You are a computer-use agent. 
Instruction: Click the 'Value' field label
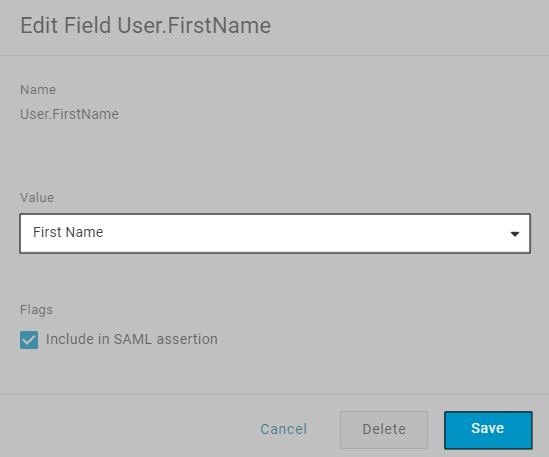pyautogui.click(x=37, y=198)
